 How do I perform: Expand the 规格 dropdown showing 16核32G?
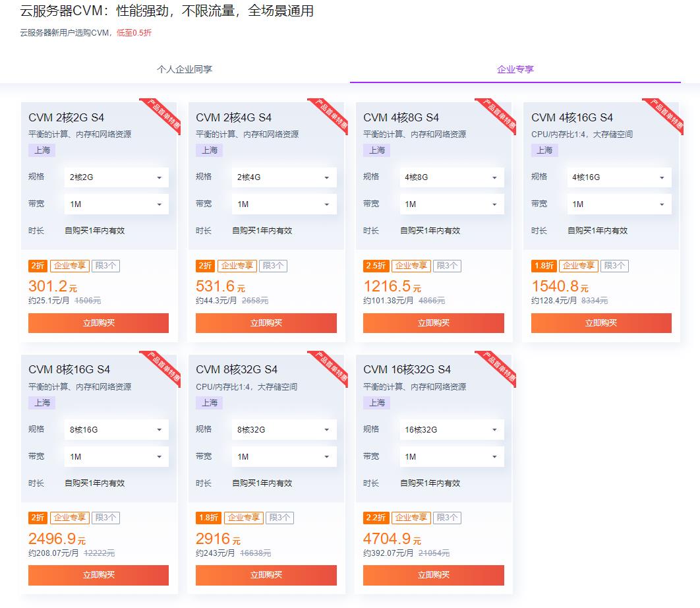(452, 430)
